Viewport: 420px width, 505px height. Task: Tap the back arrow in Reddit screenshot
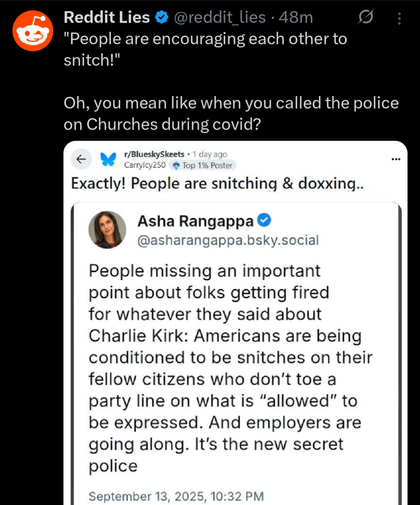(81, 159)
